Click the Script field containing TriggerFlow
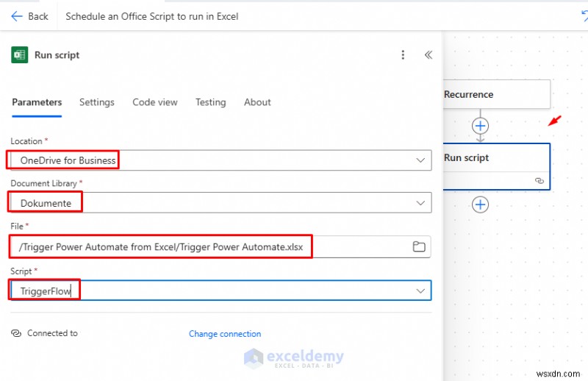The image size is (588, 381). point(220,290)
